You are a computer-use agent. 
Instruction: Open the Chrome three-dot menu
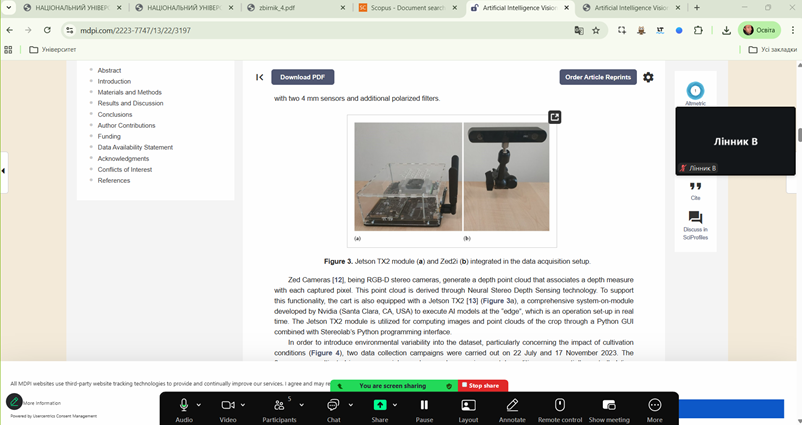tap(793, 30)
